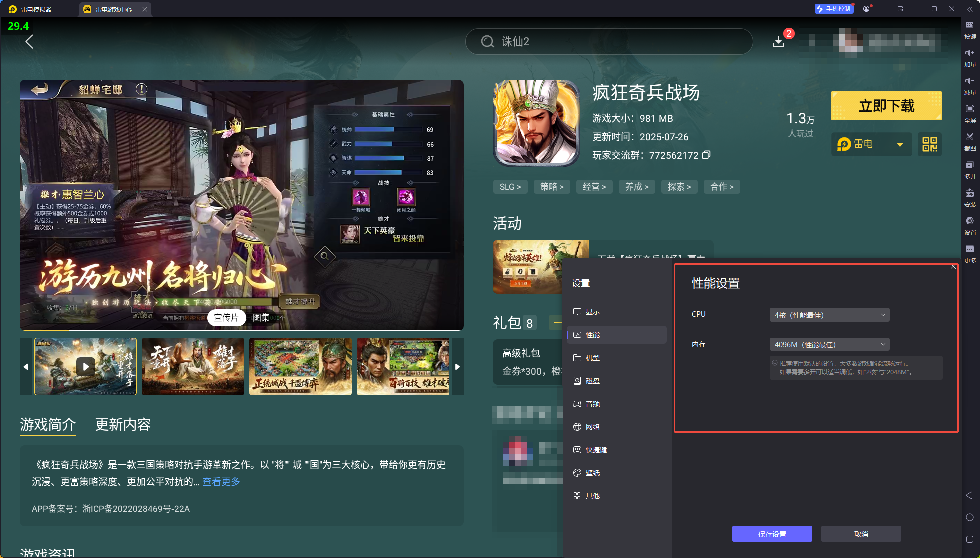Click the 保存设置 button

pos(772,534)
